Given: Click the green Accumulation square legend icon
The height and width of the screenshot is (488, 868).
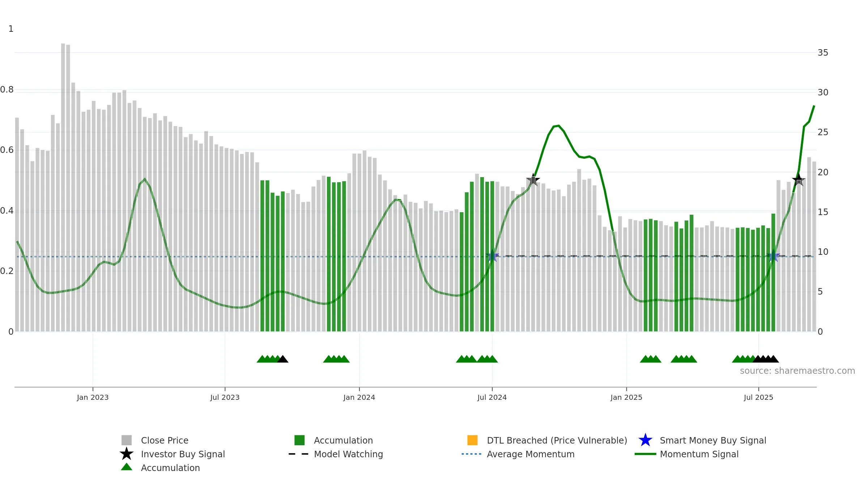Looking at the screenshot, I should (299, 440).
